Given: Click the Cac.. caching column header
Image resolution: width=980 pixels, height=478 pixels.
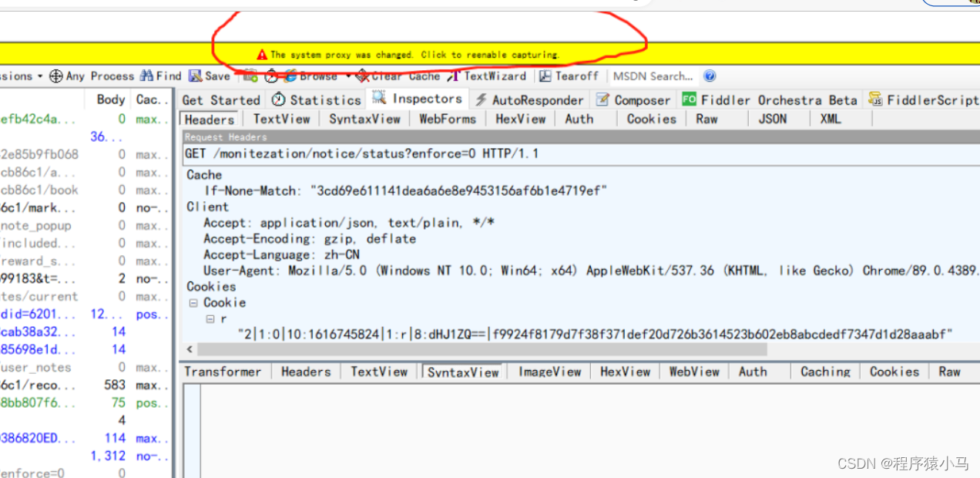Looking at the screenshot, I should [150, 99].
